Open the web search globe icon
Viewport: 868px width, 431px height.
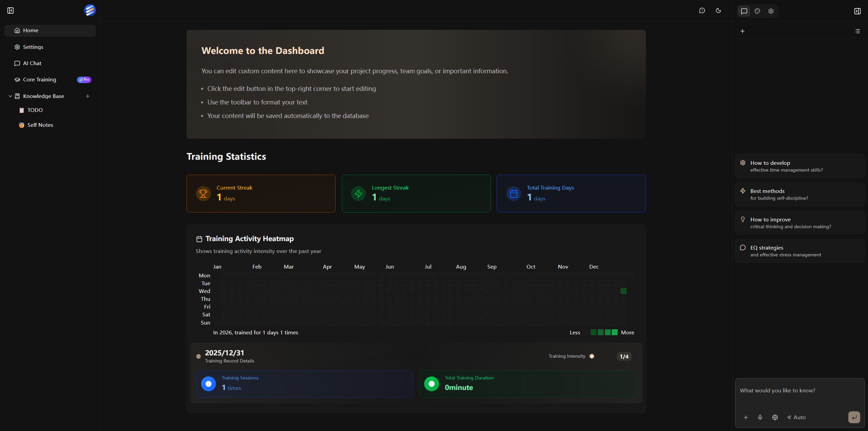pos(775,417)
